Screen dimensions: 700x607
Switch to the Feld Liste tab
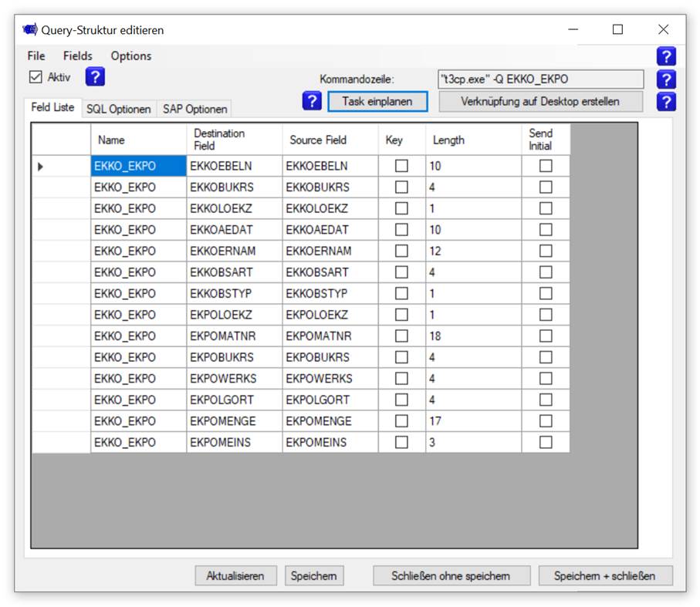[52, 107]
